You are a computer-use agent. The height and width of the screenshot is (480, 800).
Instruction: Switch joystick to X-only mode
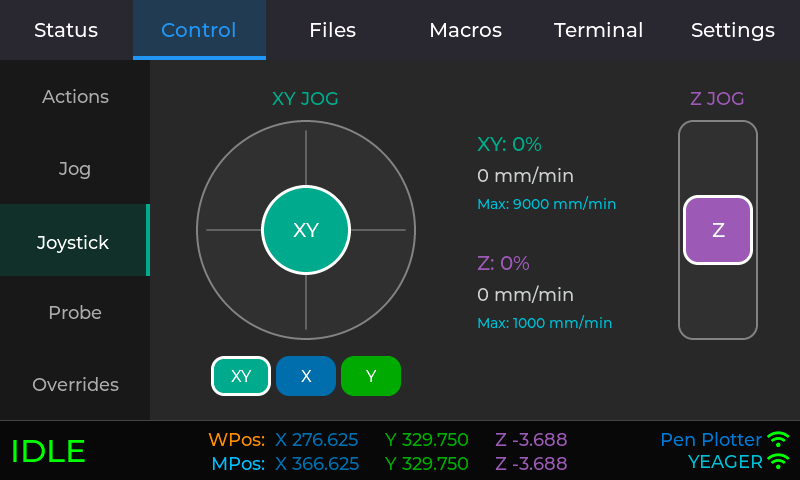(x=306, y=376)
